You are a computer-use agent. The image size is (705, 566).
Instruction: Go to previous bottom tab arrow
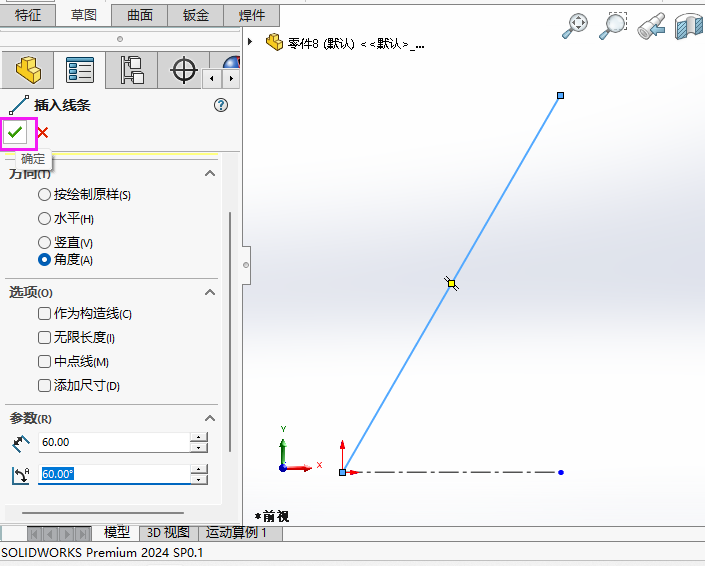point(50,534)
